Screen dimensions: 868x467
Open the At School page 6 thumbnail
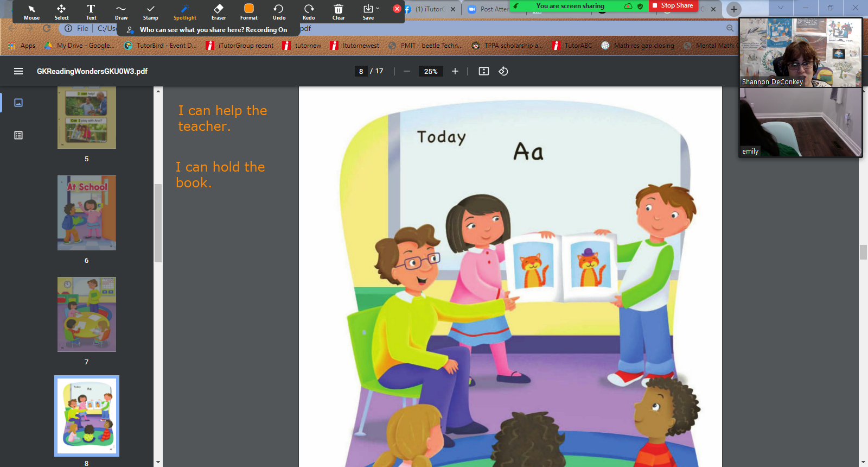pos(87,213)
